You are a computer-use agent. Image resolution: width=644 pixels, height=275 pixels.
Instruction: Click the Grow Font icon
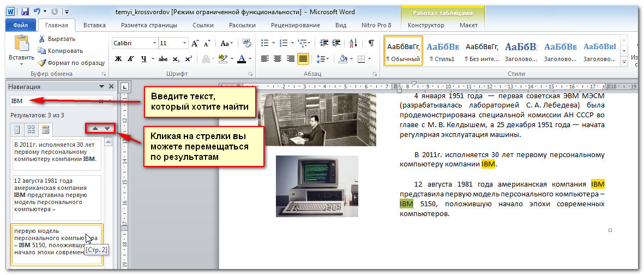(196, 43)
